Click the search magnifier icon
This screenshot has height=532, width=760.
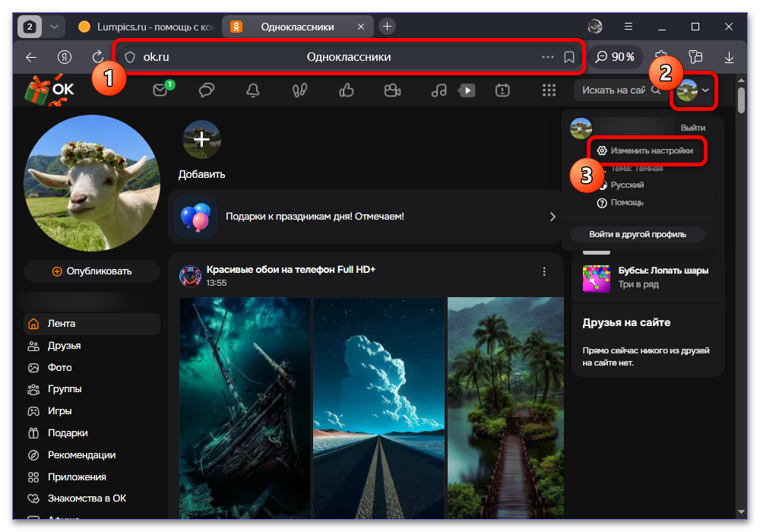point(656,90)
